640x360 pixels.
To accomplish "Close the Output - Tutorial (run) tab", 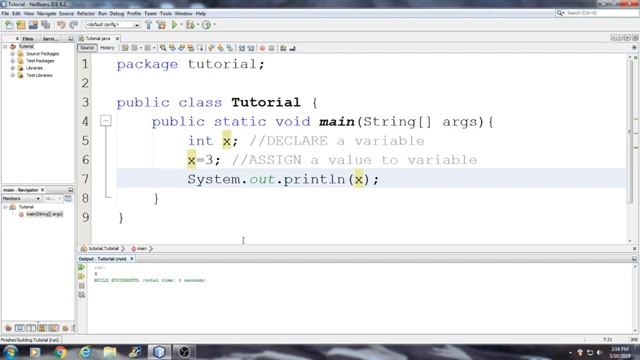I will coord(131,259).
